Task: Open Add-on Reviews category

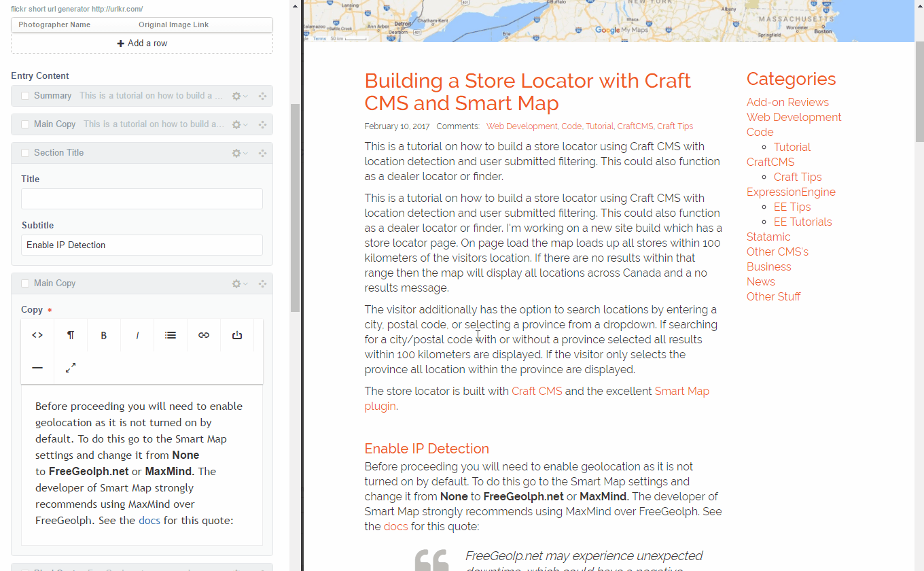Action: coord(787,102)
